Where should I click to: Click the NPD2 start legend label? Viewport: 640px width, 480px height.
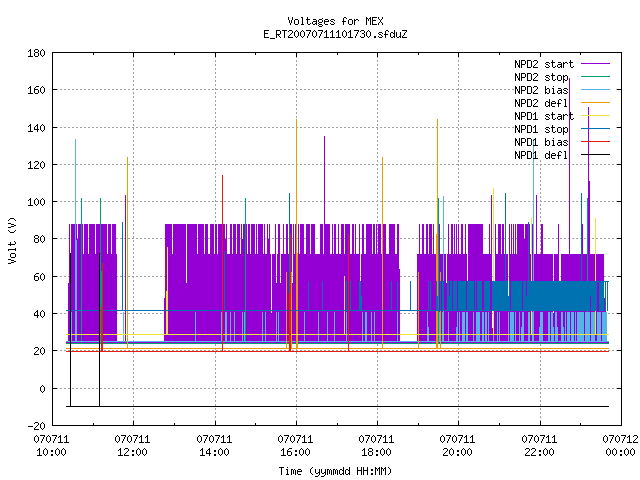[x=544, y=64]
